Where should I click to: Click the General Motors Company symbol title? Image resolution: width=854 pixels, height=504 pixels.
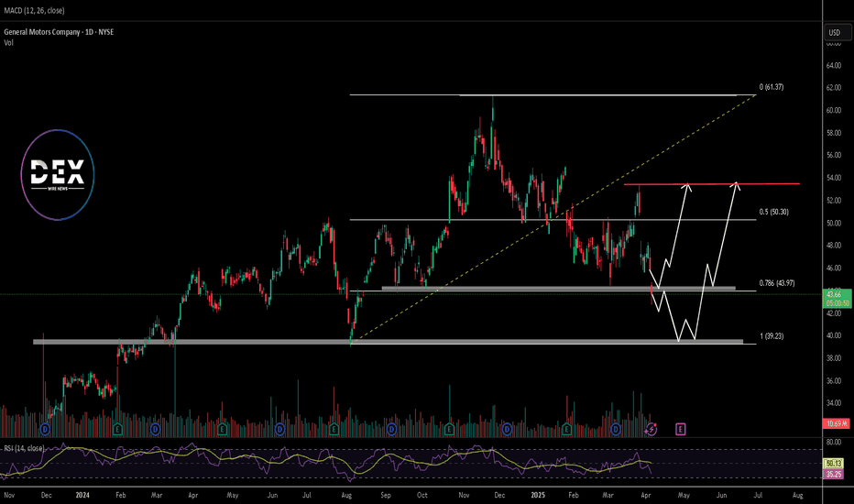point(59,32)
